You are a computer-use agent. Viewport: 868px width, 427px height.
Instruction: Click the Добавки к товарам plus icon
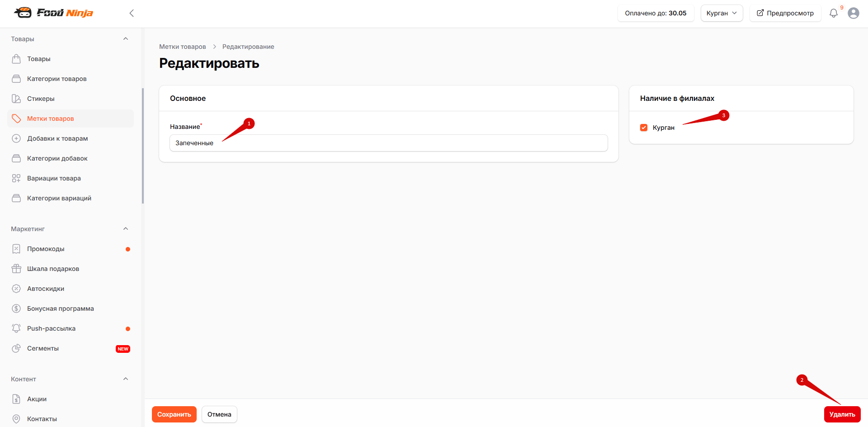tap(16, 138)
